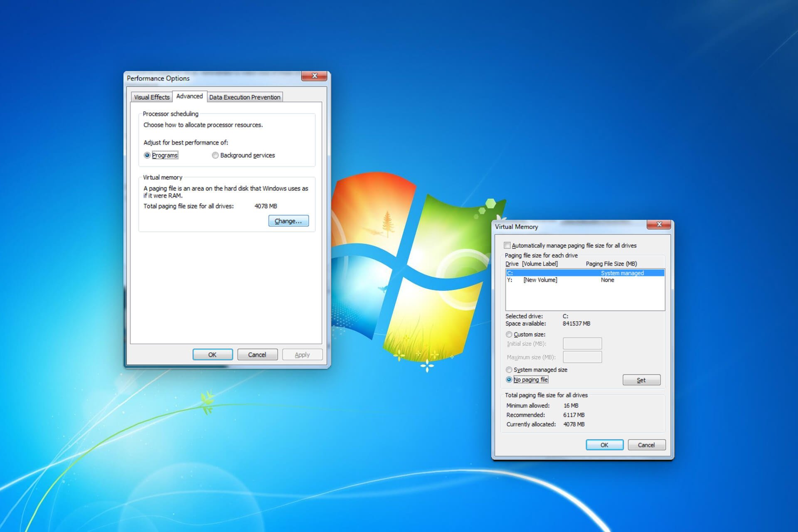Click the Paging File Size (MB) column header

point(611,264)
